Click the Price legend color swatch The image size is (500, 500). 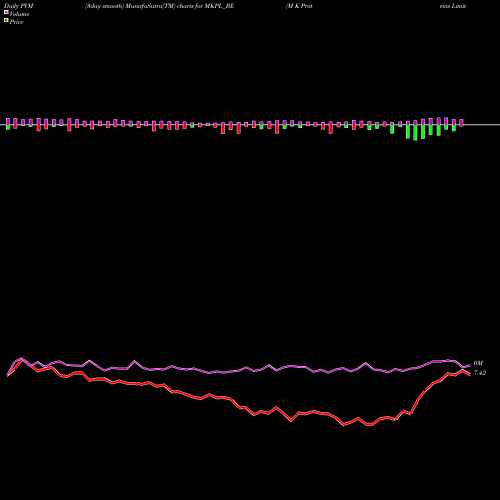pos(6,21)
